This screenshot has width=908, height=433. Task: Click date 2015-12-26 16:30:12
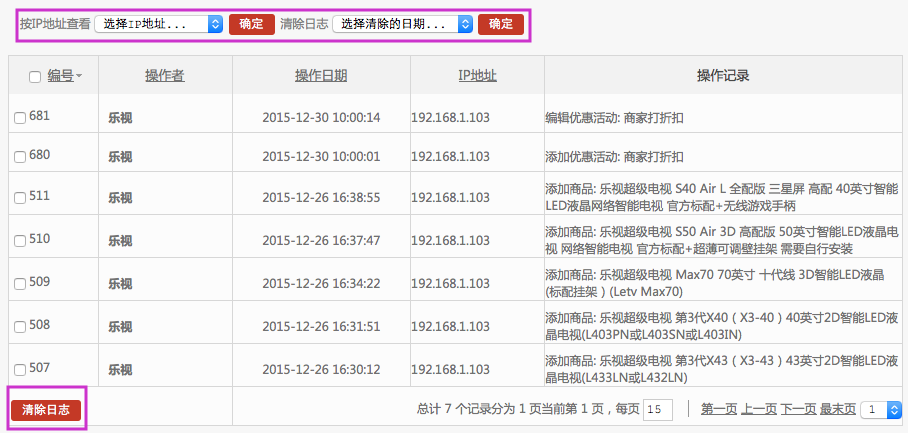point(321,369)
